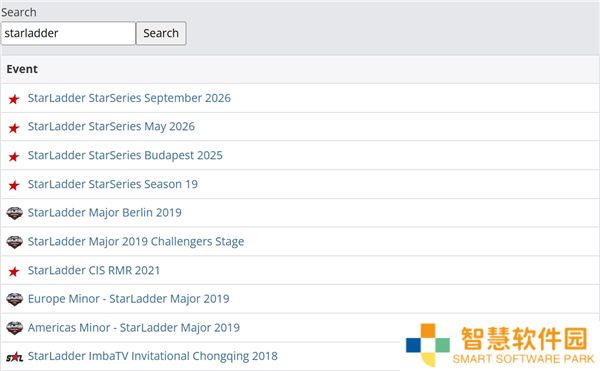Click the SL logo beside ImbaTV Invitational Chongqing
The image size is (600, 371).
pos(15,357)
